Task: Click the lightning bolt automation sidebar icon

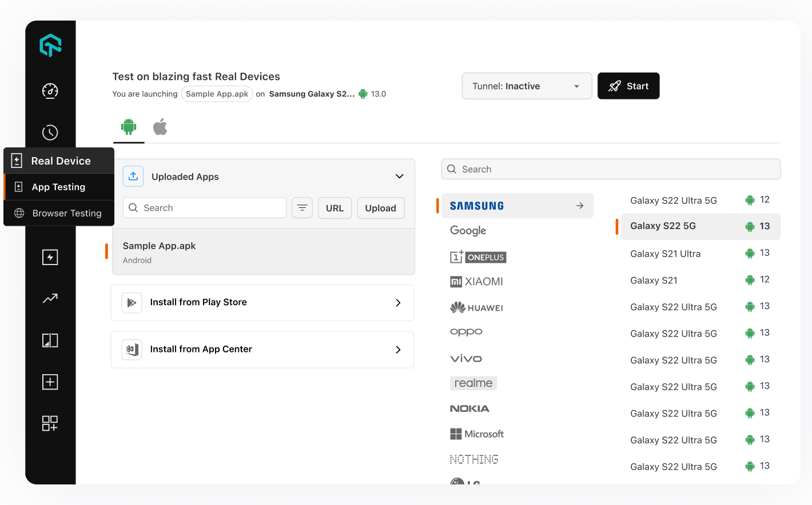Action: (x=50, y=257)
